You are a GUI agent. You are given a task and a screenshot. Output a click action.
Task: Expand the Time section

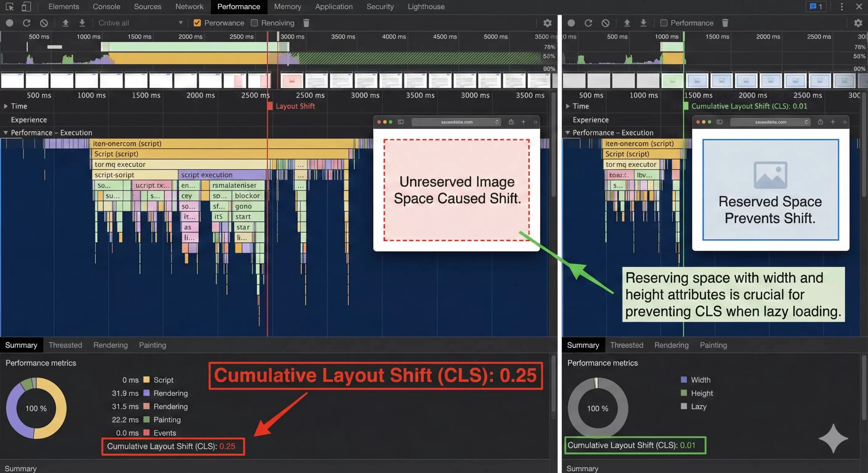[x=5, y=106]
